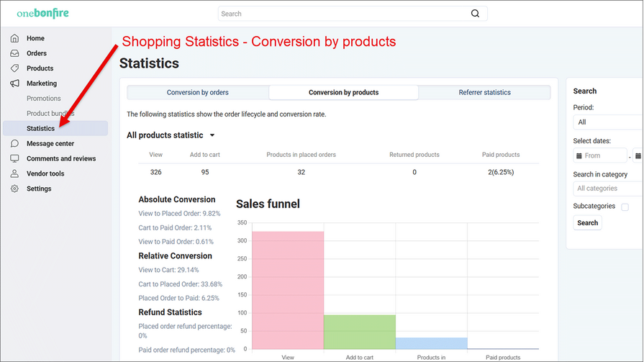Screen dimensions: 644x362
Task: Open the All categories dropdown
Action: [x=608, y=189]
